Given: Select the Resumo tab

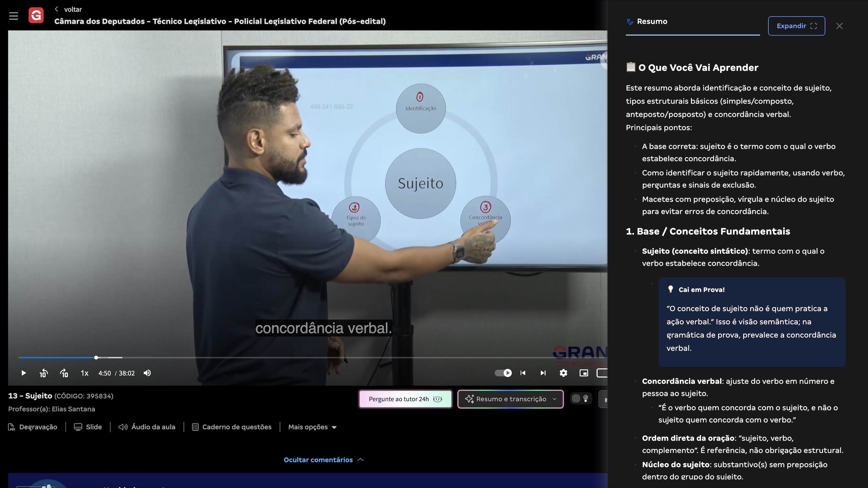Looking at the screenshot, I should (x=652, y=22).
